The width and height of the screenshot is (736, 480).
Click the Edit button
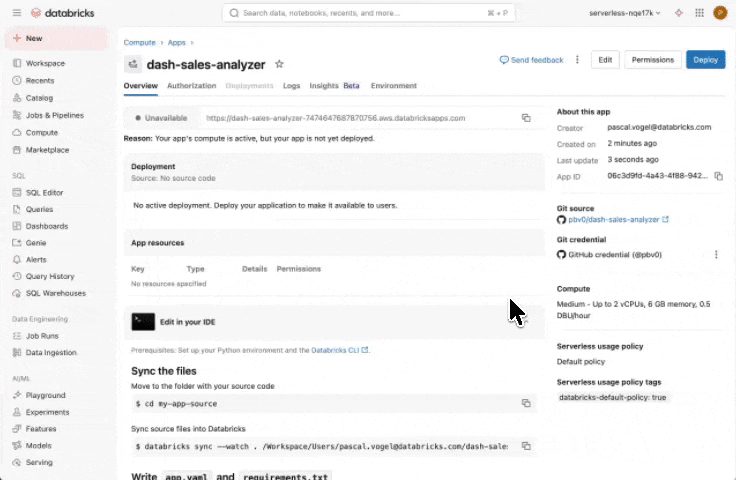(605, 60)
